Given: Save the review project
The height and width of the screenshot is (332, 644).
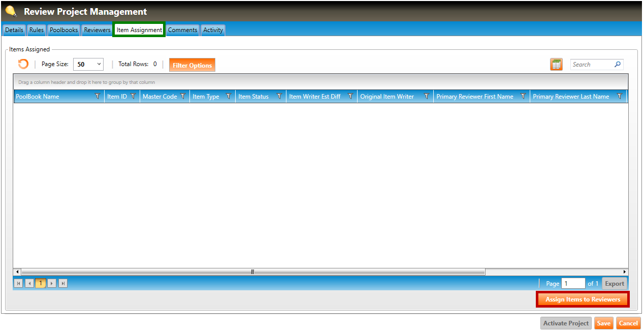Looking at the screenshot, I should click(x=603, y=323).
